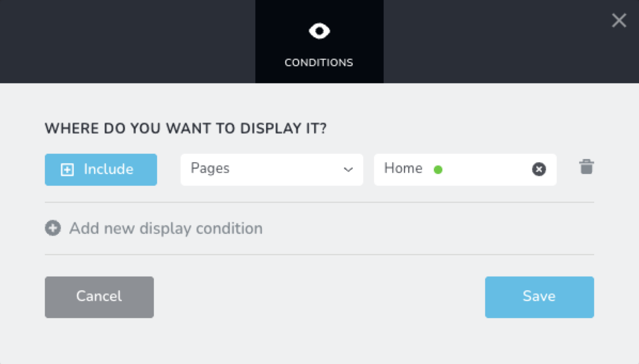639x364 pixels.
Task: Click the green status dot next to Home
Action: click(438, 170)
